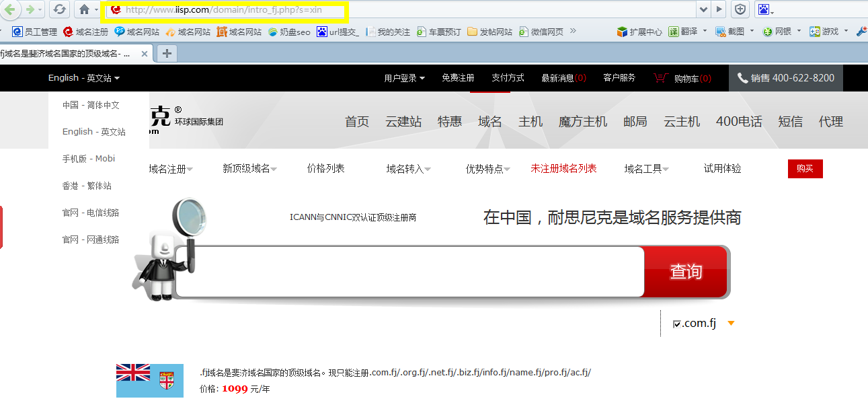868x407 pixels.
Task: Open the 用户登录 login dropdown
Action: (x=403, y=77)
